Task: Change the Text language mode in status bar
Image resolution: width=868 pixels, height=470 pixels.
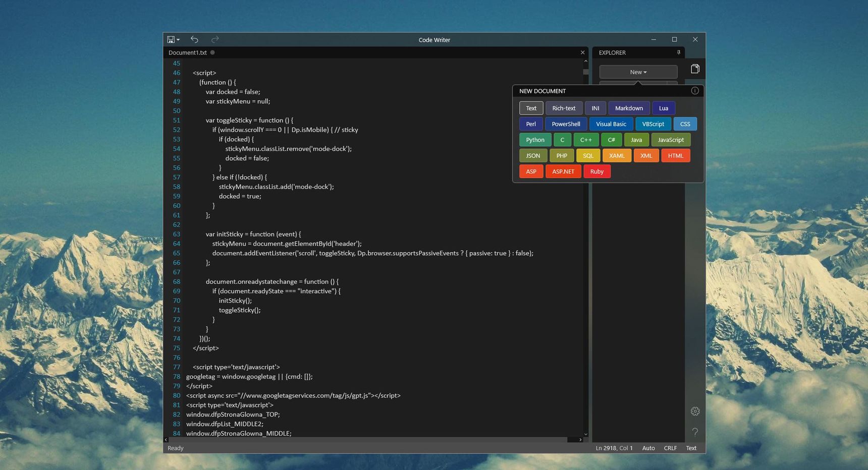Action: pyautogui.click(x=691, y=448)
